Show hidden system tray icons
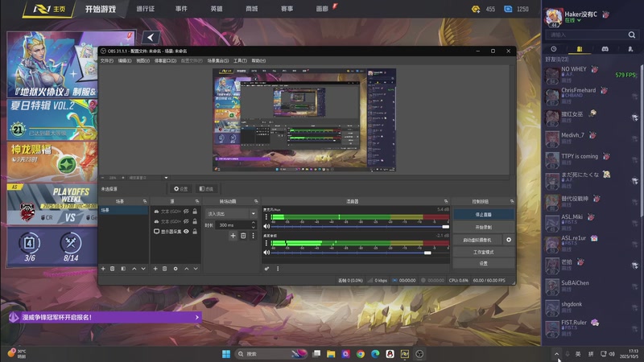This screenshot has width=644, height=362. [x=555, y=354]
